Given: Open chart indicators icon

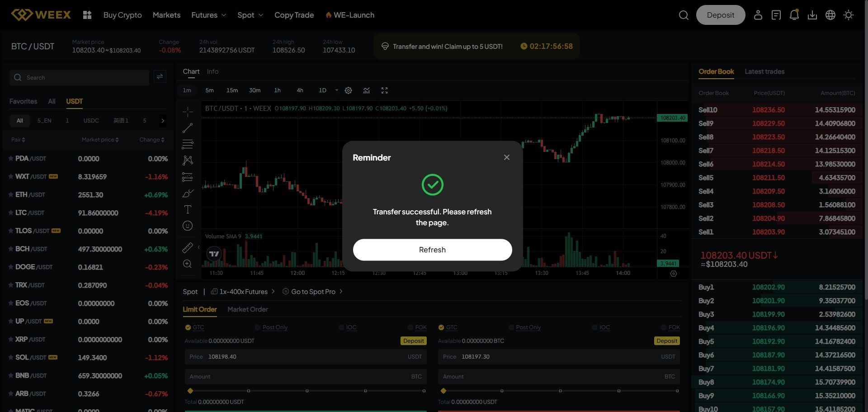Looking at the screenshot, I should tap(366, 90).
